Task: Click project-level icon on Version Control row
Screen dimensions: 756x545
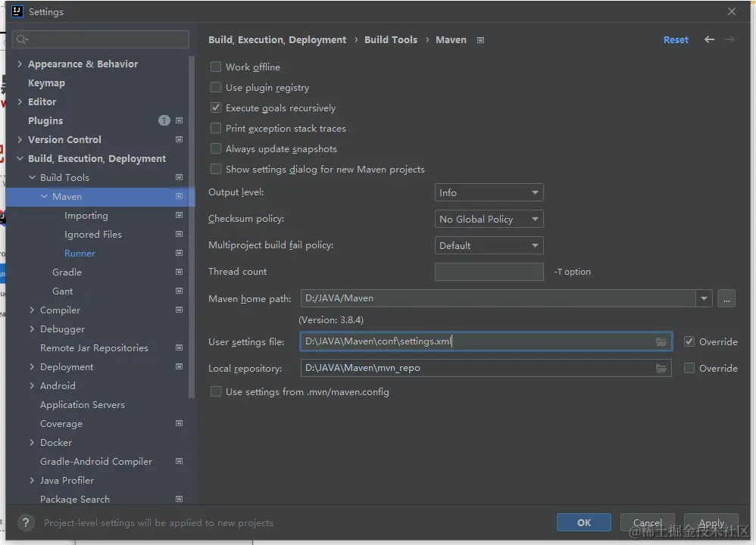Action: click(179, 139)
